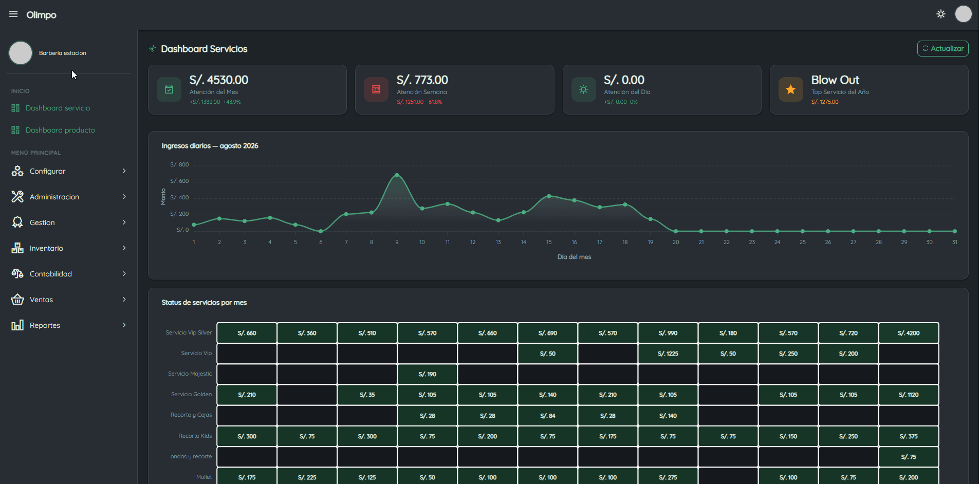
Task: Click Servicio Golden S/. 35 cell
Action: [367, 395]
